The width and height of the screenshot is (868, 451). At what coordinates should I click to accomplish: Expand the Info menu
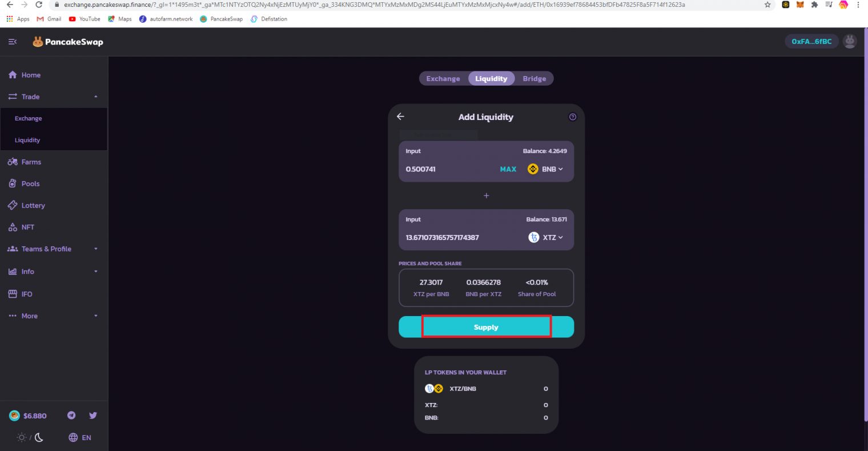[54, 272]
